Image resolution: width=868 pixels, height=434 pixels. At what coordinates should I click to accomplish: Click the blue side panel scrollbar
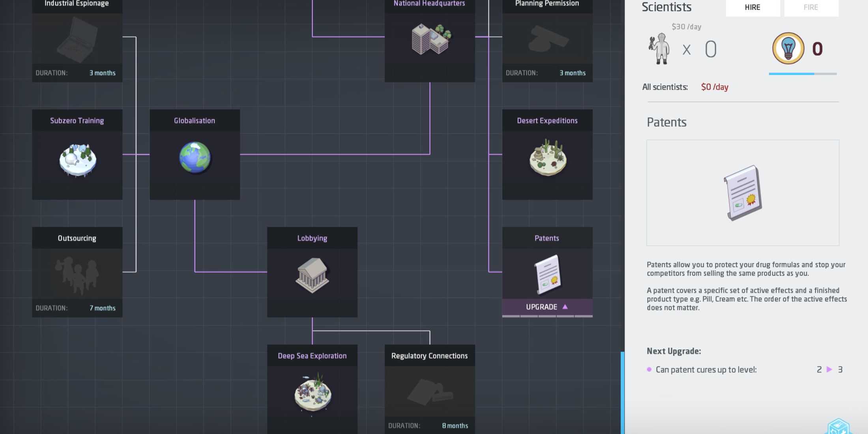(623, 393)
